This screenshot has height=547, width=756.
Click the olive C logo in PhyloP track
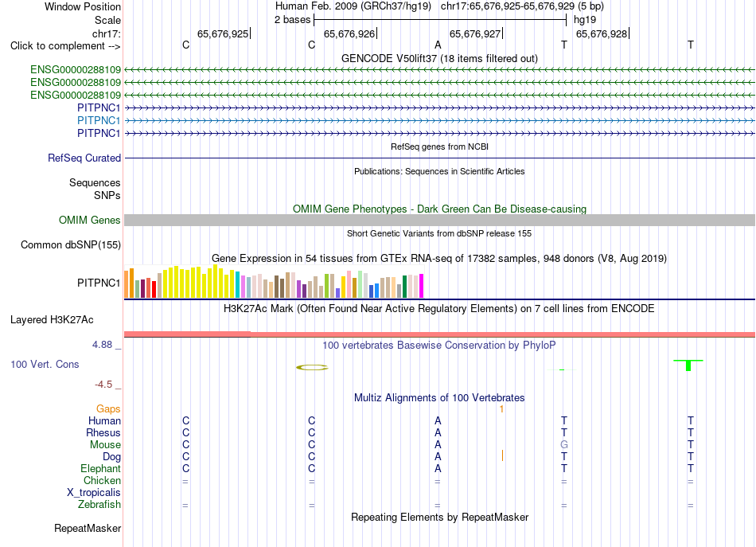[312, 368]
